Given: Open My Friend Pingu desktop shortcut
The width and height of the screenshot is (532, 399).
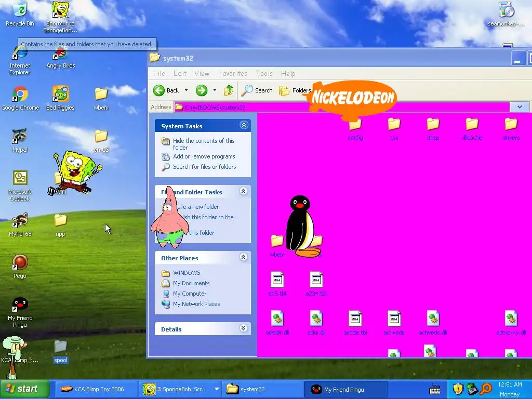Looking at the screenshot, I should click(20, 312).
